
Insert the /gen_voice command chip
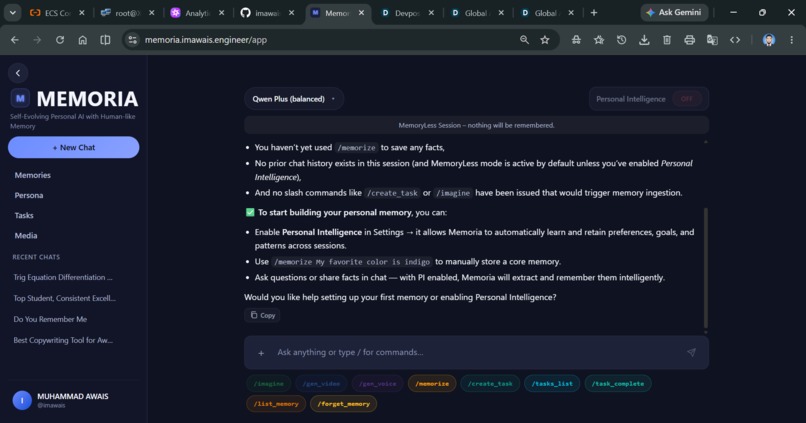coord(377,383)
